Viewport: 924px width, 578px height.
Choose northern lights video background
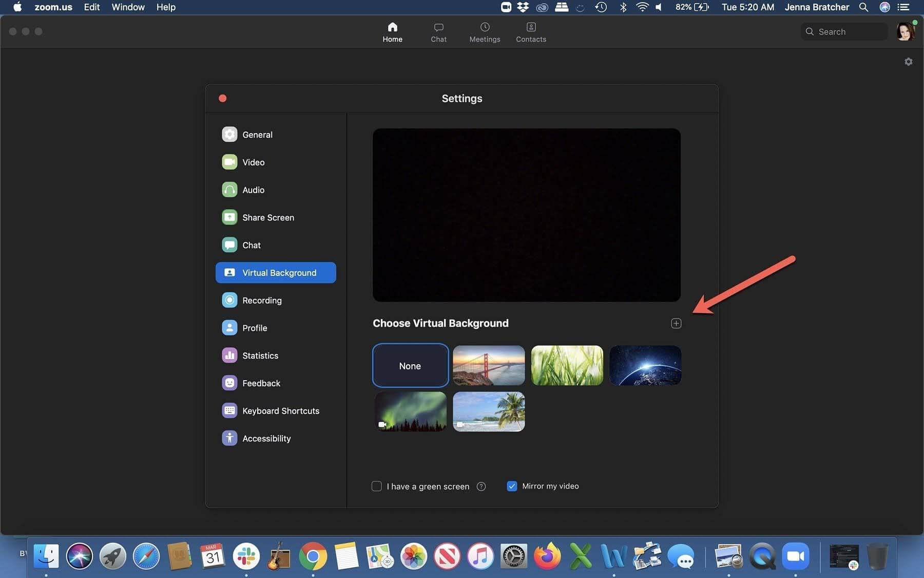click(410, 412)
